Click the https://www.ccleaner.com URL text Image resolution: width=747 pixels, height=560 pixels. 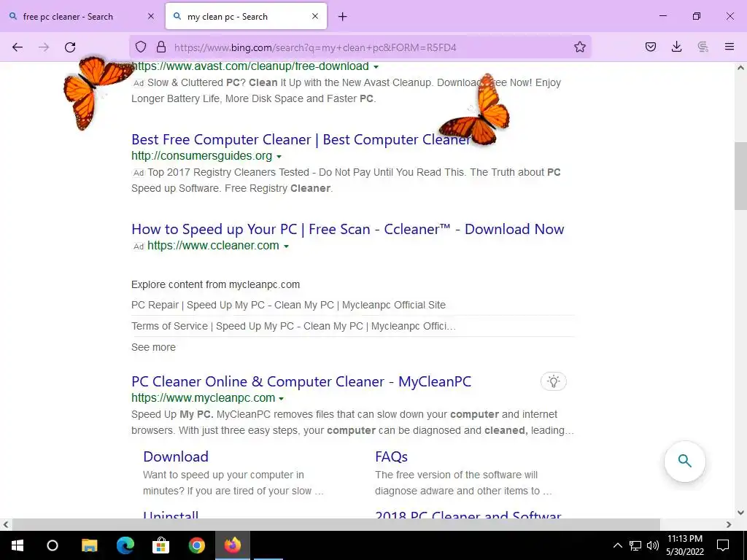[214, 245]
